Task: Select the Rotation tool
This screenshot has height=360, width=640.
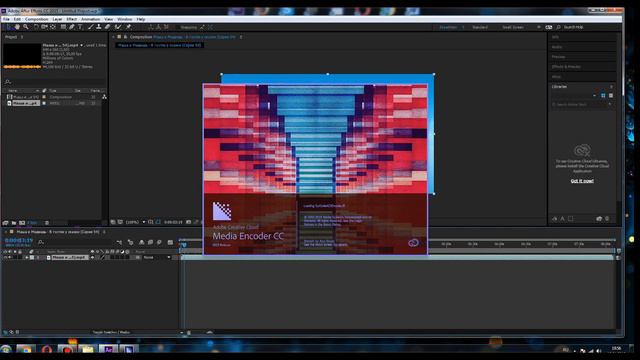Action: 36,27
